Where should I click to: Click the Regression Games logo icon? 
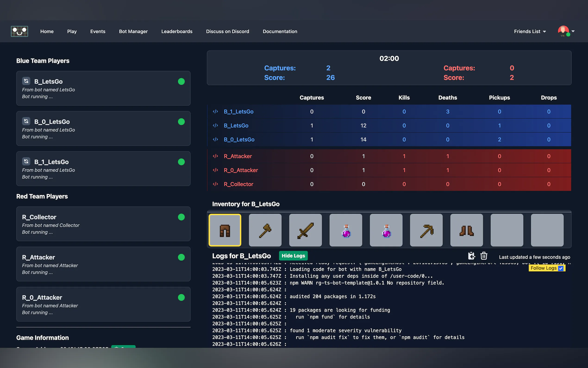[x=19, y=31]
